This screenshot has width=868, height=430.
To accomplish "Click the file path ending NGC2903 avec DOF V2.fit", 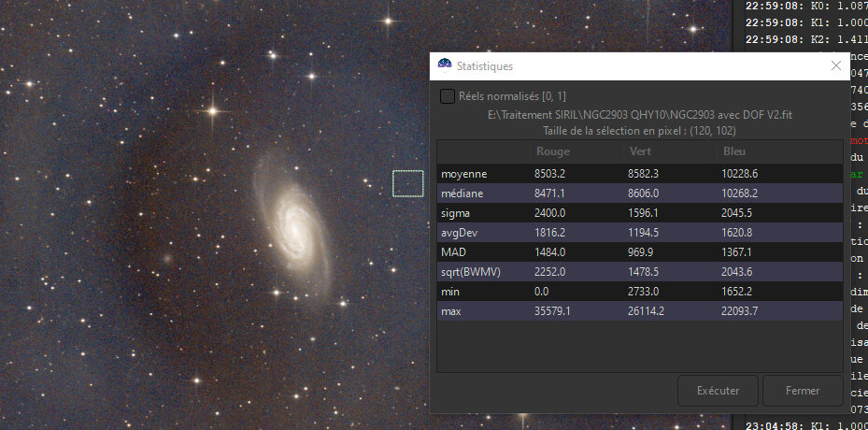I will pos(639,116).
